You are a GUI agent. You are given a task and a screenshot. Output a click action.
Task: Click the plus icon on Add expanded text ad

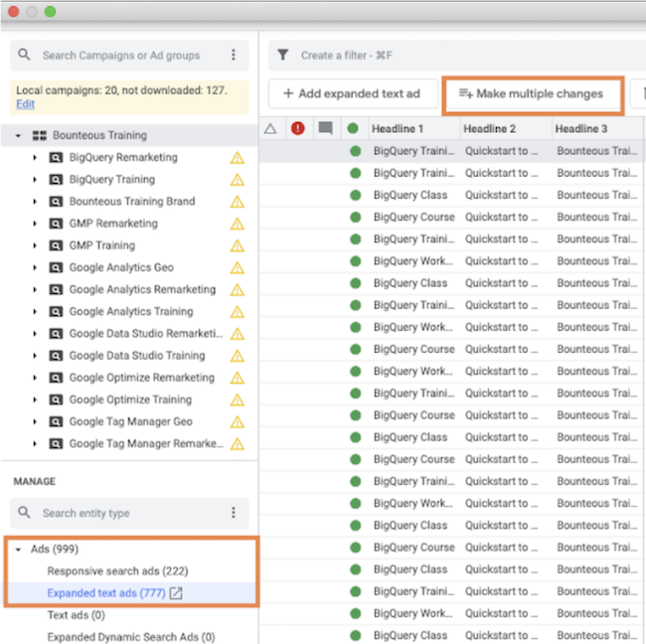[288, 93]
